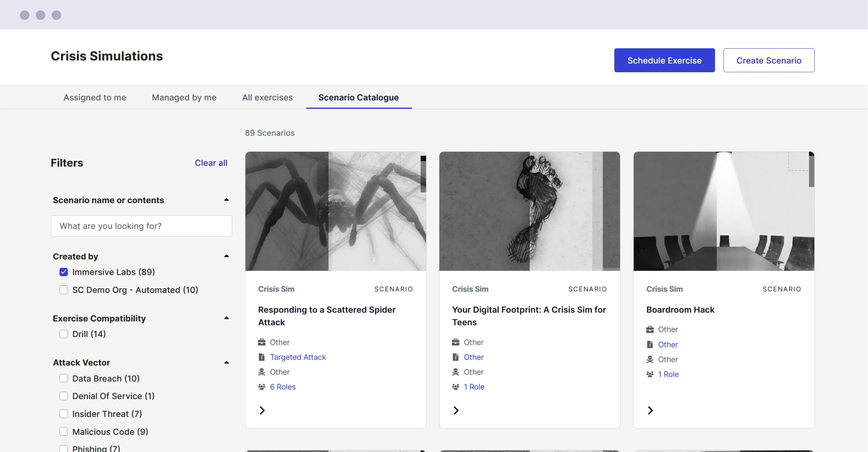868x452 pixels.
Task: Enable the SC Demo Org - Automated checkbox
Action: [64, 290]
